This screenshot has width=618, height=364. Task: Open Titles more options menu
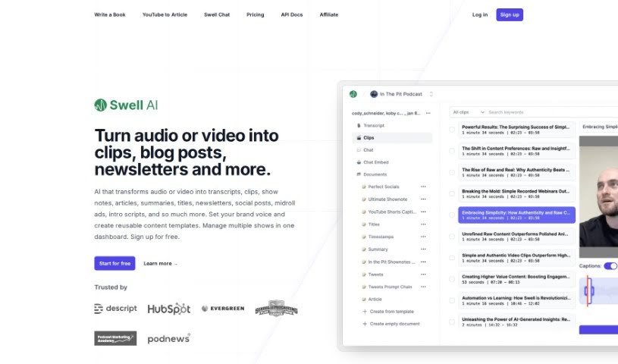423,224
